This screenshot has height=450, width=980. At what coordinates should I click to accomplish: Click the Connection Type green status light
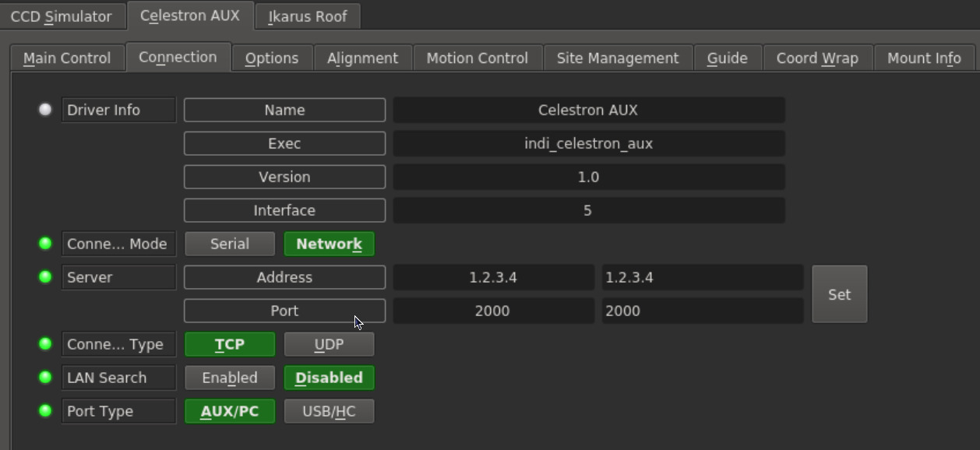pyautogui.click(x=45, y=344)
